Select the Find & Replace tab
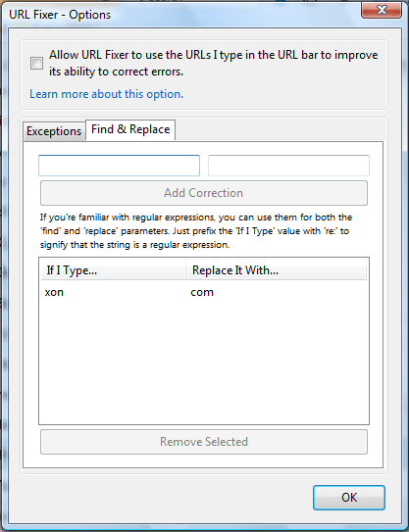 [x=130, y=129]
